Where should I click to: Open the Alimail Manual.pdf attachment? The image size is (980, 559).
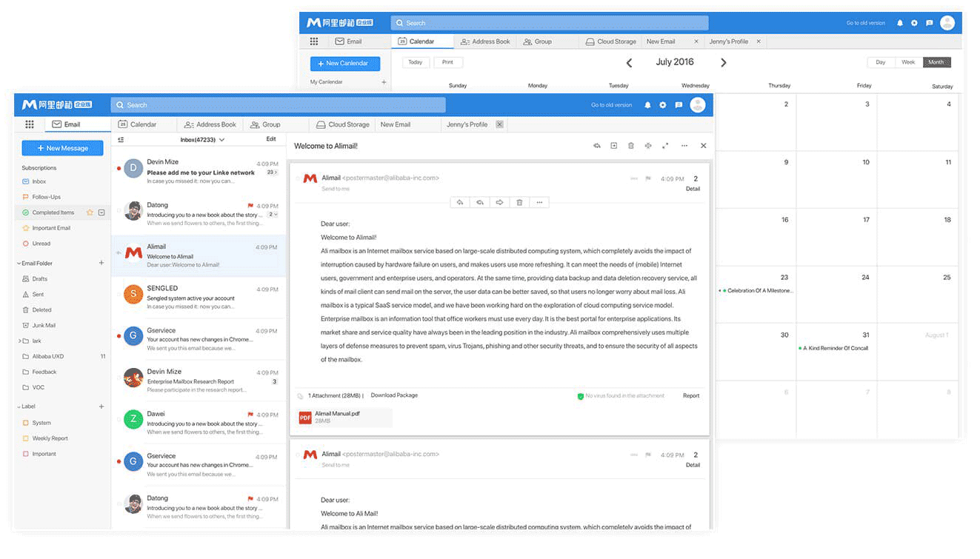click(x=344, y=417)
